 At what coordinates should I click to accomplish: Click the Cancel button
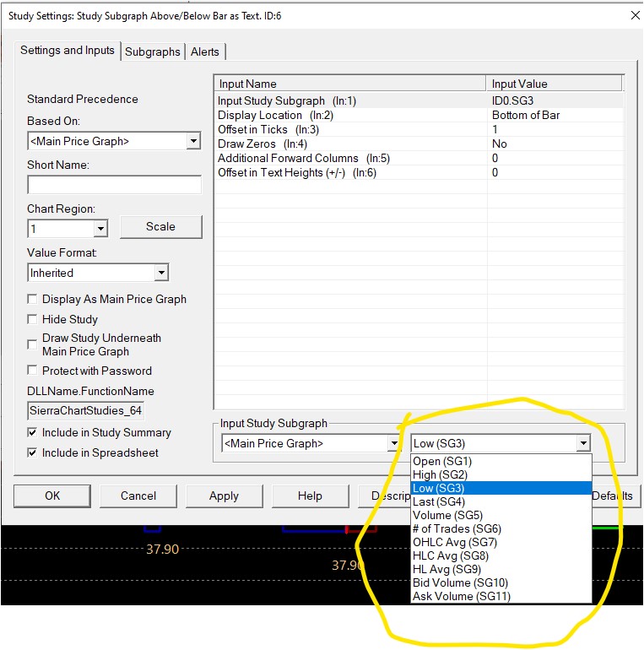point(138,496)
